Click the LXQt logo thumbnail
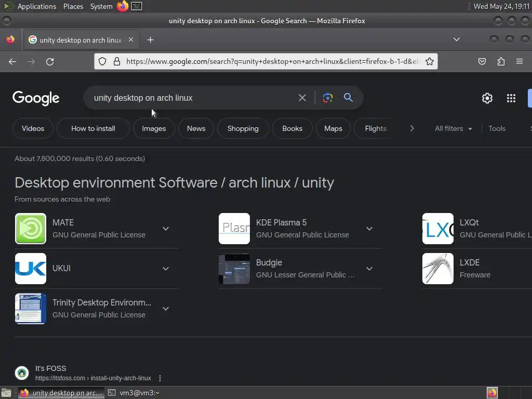 coord(437,229)
